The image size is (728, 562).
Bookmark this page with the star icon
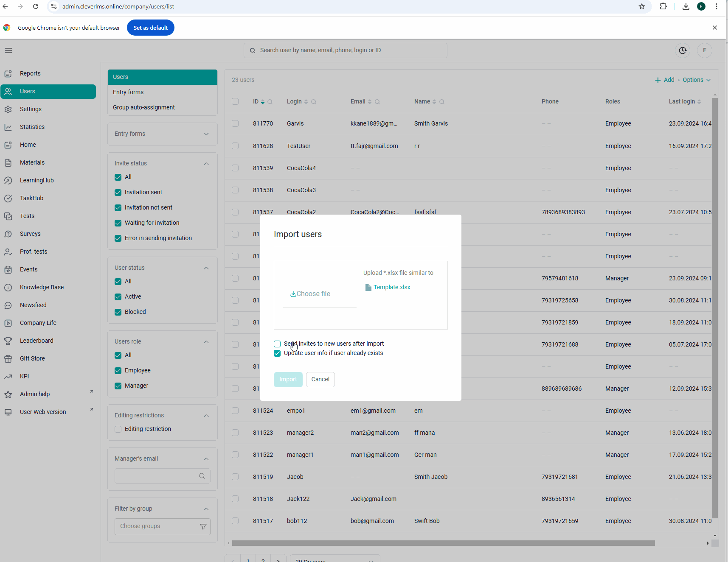point(642,6)
